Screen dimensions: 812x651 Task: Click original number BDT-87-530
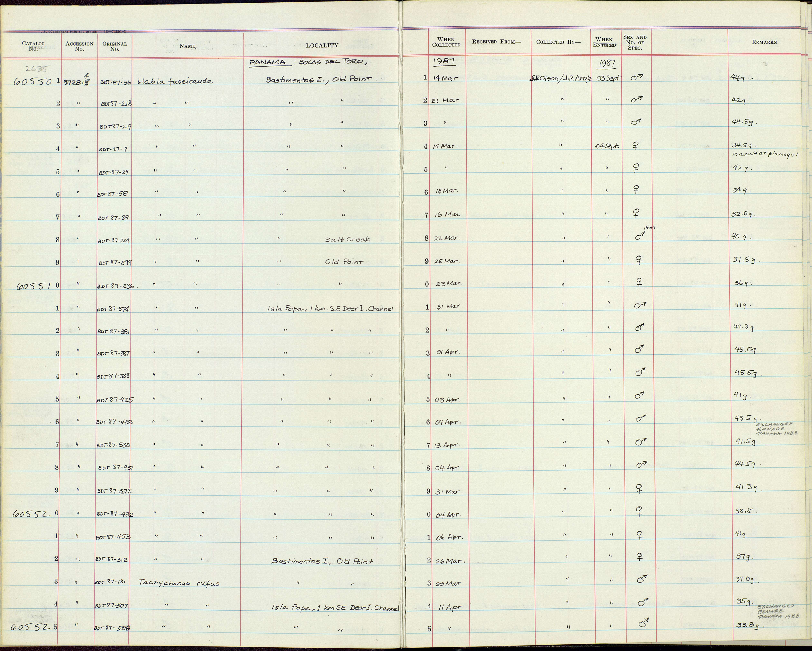coord(113,445)
